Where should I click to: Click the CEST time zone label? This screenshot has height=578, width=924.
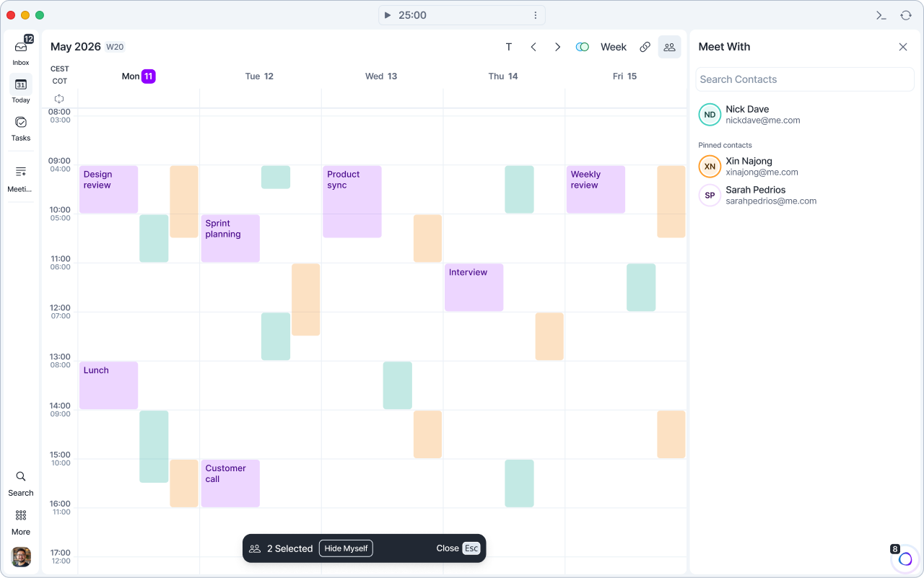click(x=60, y=69)
